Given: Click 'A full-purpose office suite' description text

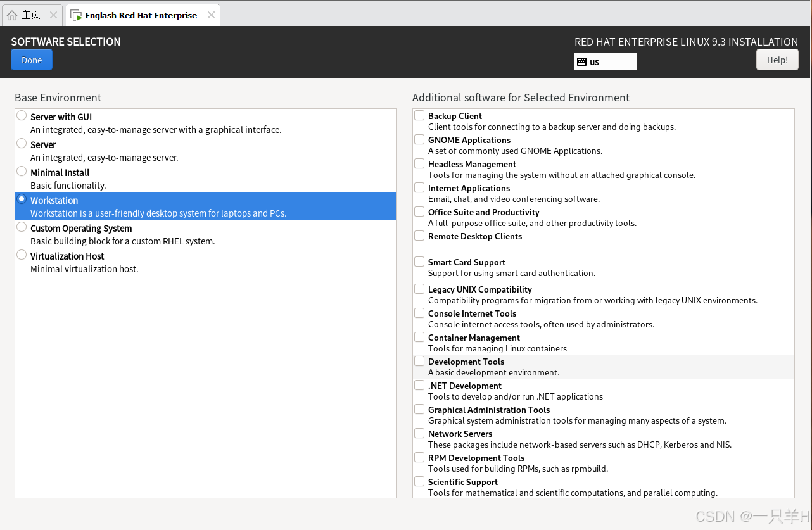Looking at the screenshot, I should [532, 223].
